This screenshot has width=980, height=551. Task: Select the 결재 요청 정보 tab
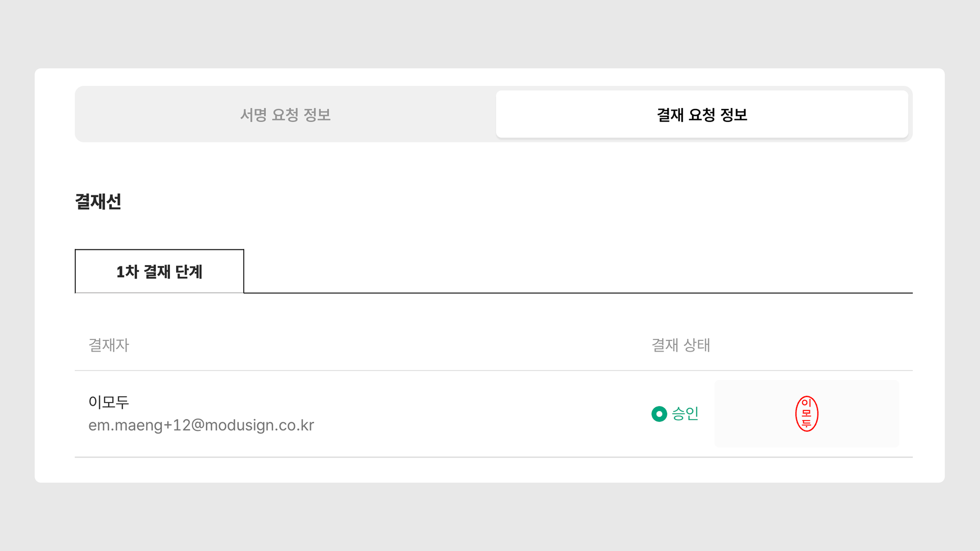702,115
